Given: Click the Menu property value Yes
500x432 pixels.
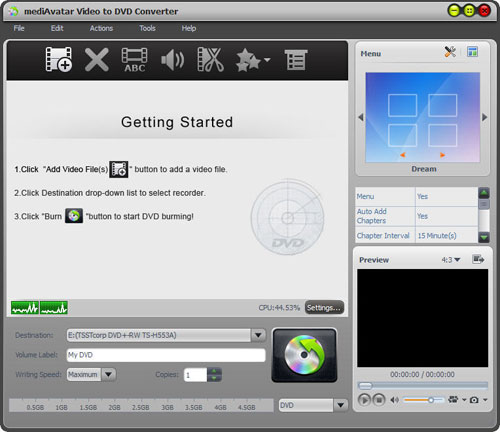Looking at the screenshot, I should coord(422,196).
